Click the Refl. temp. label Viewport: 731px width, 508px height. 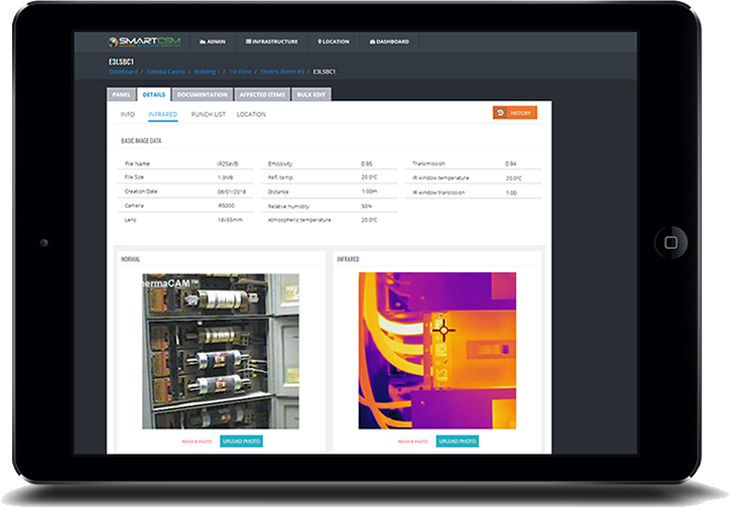click(281, 178)
